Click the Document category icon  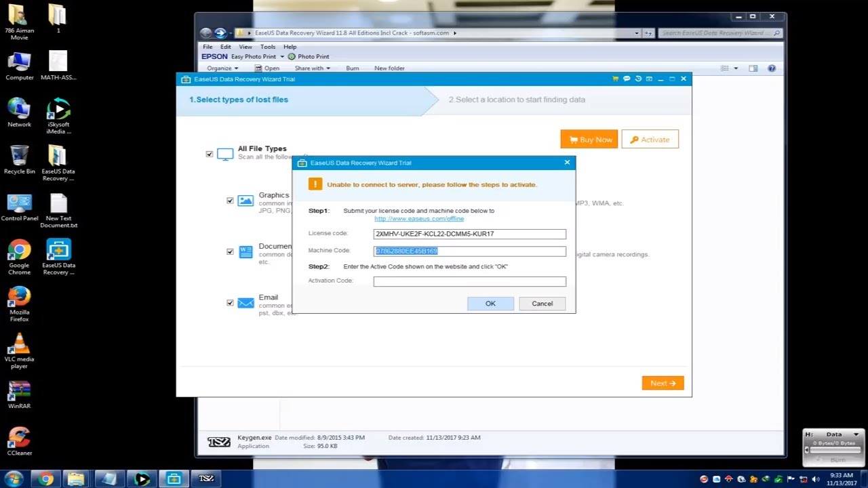click(245, 251)
